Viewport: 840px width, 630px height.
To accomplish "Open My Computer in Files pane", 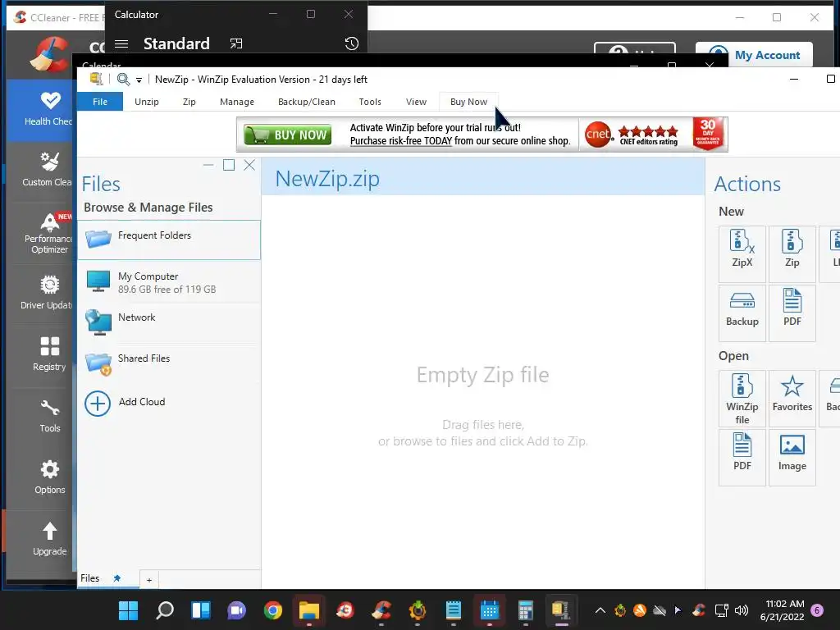I will click(169, 282).
